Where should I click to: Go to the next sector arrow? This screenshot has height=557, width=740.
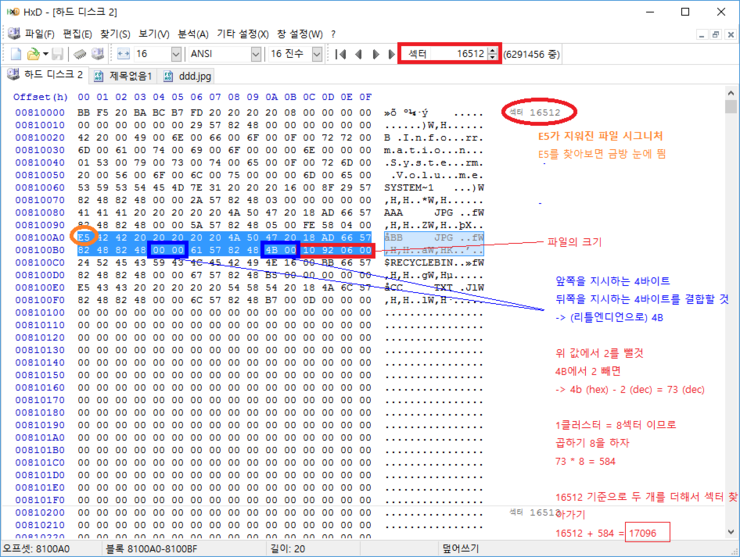376,53
